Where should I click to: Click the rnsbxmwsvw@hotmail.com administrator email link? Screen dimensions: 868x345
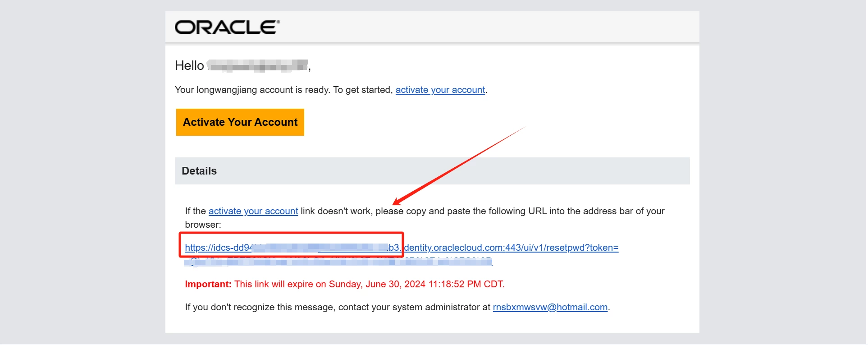tap(550, 307)
